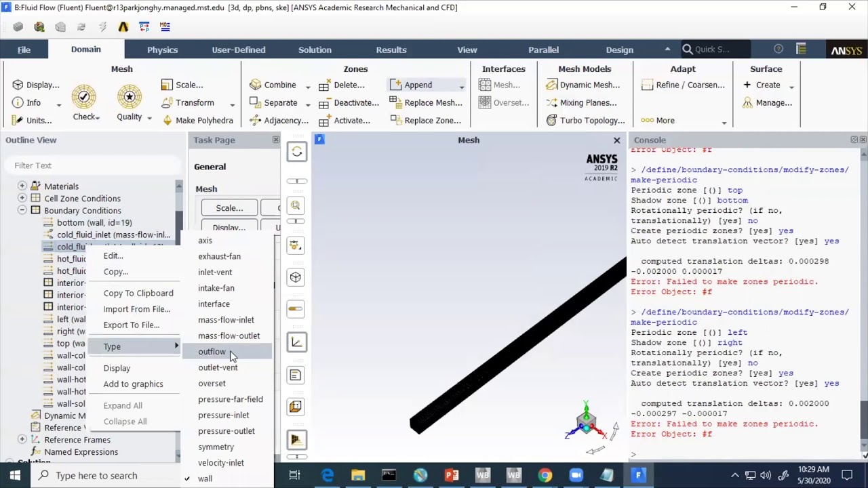Click the zoom magnifier icon in graphics toolbar
The width and height of the screenshot is (868, 488).
click(x=296, y=205)
